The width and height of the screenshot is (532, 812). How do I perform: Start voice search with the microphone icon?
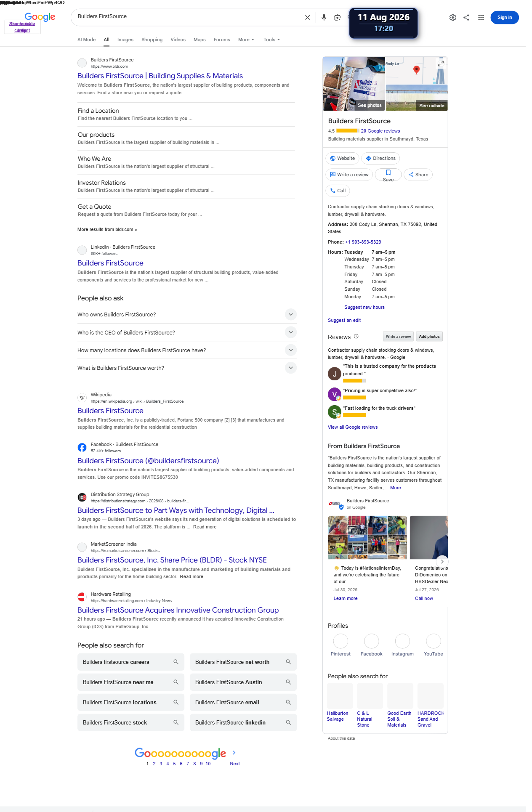click(x=324, y=17)
